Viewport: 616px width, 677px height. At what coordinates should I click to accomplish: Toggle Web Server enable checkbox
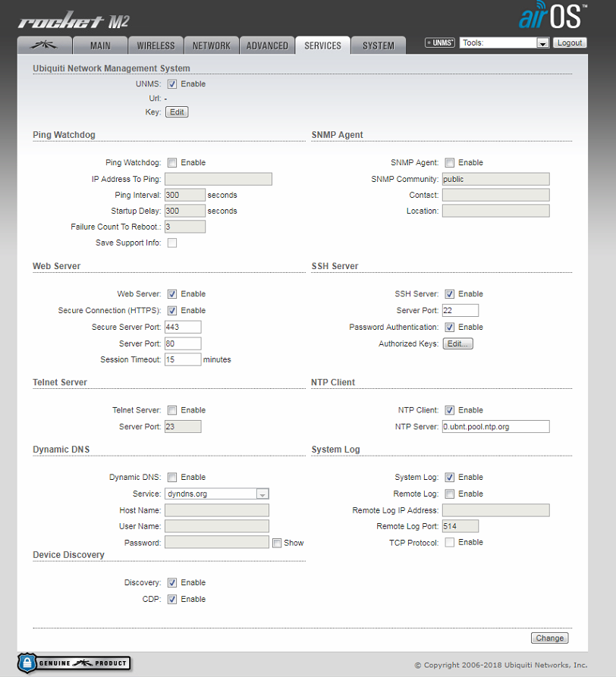172,294
